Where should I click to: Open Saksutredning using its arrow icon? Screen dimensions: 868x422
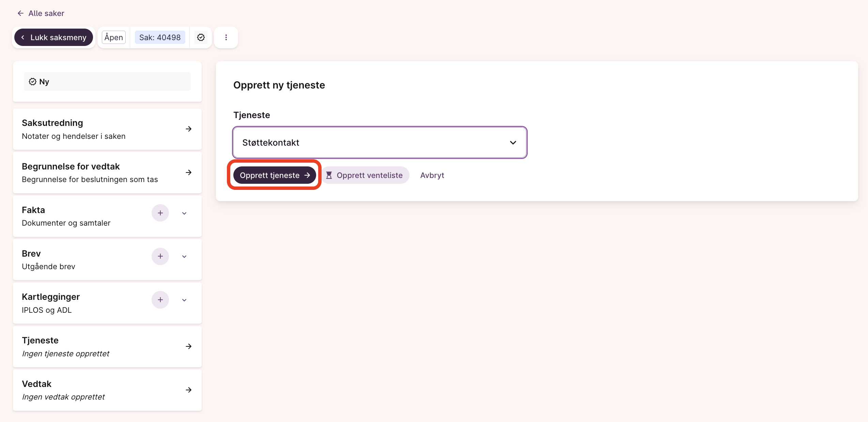click(x=188, y=129)
